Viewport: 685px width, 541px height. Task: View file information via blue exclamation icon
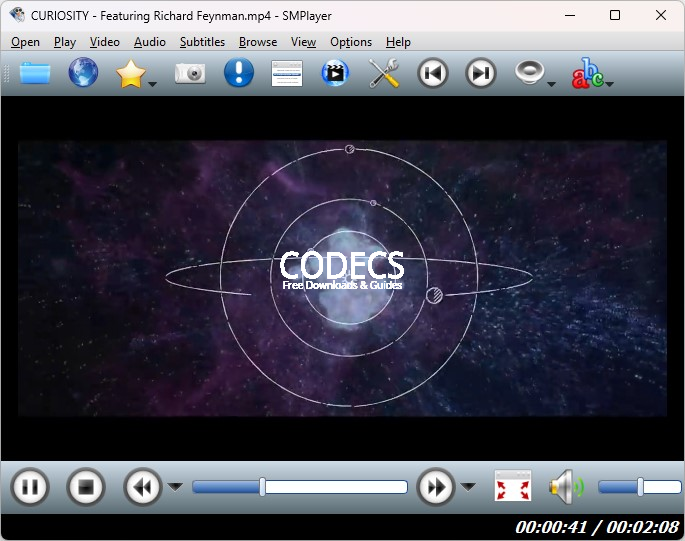point(239,73)
